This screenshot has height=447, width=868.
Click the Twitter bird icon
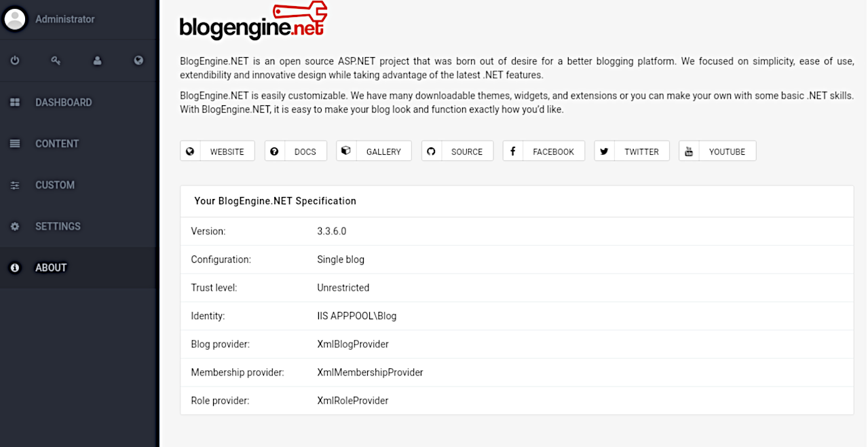[604, 151]
